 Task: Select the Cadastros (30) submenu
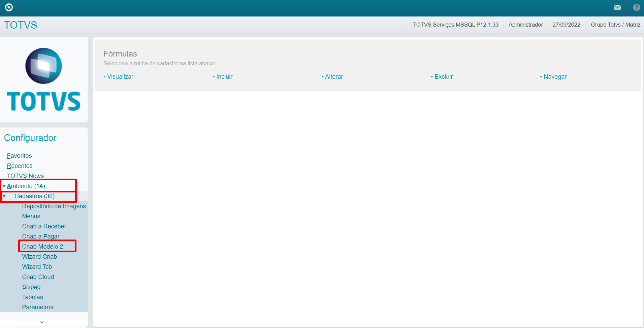coord(34,196)
